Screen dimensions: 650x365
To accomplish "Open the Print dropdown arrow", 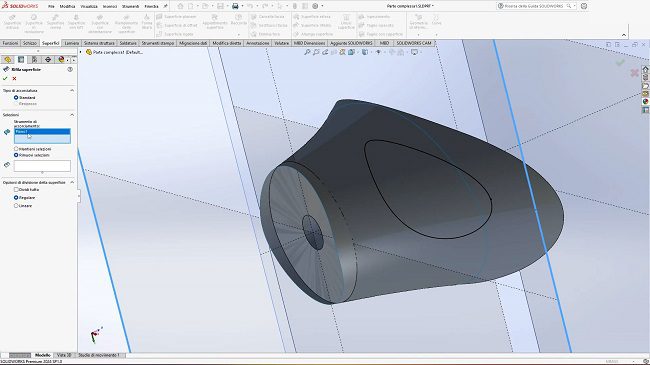I will click(242, 6).
